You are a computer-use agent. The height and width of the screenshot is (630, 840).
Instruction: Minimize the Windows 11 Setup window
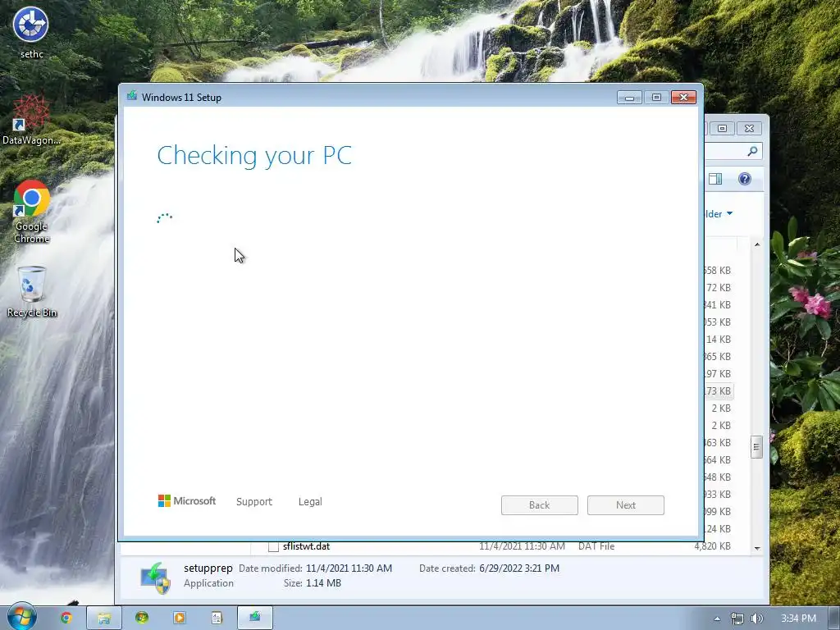[629, 98]
